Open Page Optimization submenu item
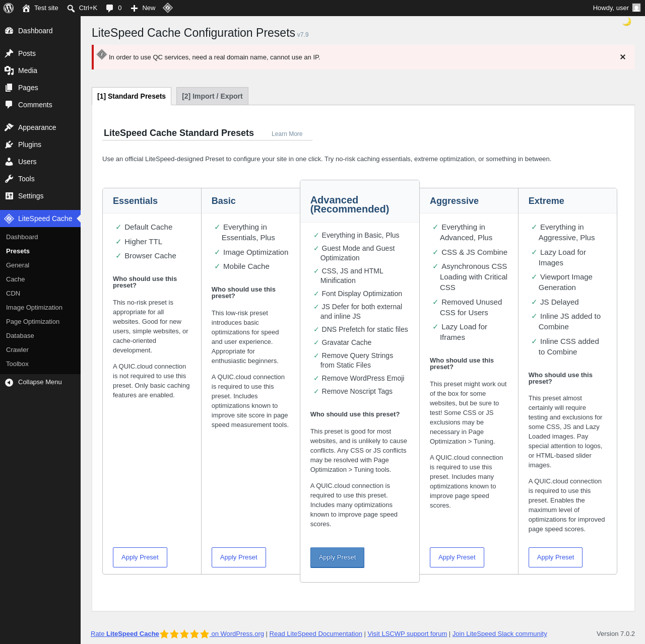Viewport: 645px width, 644px height. tap(40, 322)
